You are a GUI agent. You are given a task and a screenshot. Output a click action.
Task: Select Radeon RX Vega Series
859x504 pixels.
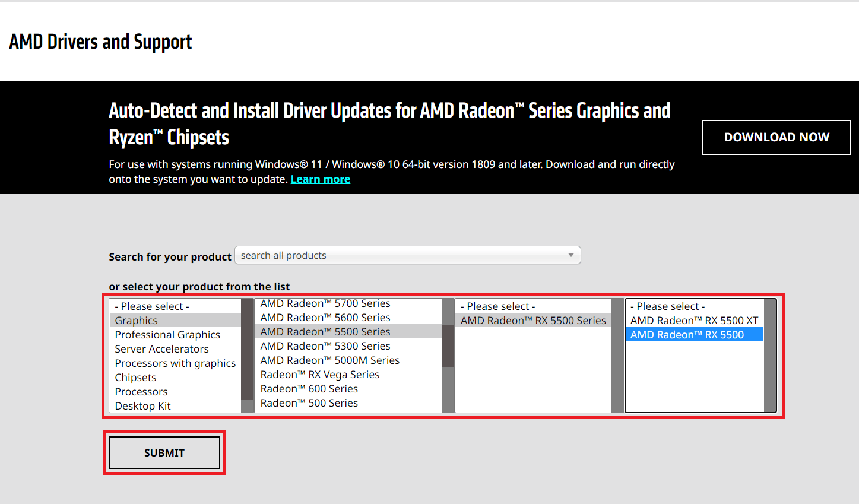(348, 375)
